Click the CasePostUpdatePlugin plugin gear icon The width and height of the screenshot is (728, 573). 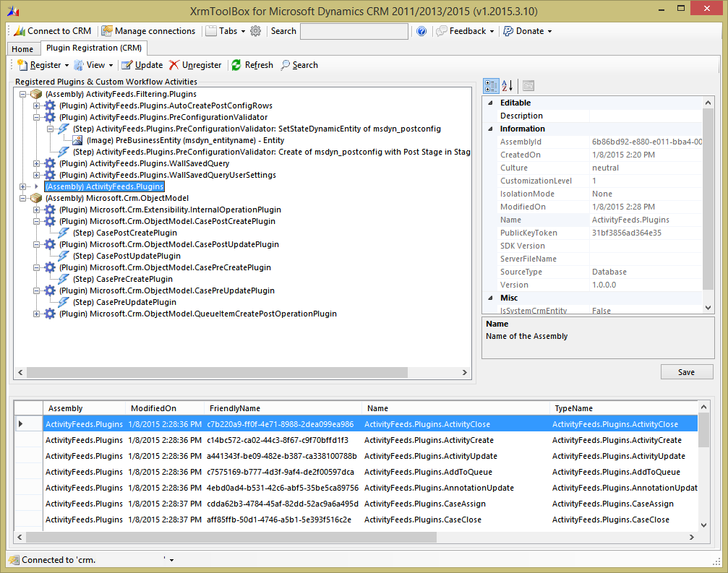click(50, 244)
